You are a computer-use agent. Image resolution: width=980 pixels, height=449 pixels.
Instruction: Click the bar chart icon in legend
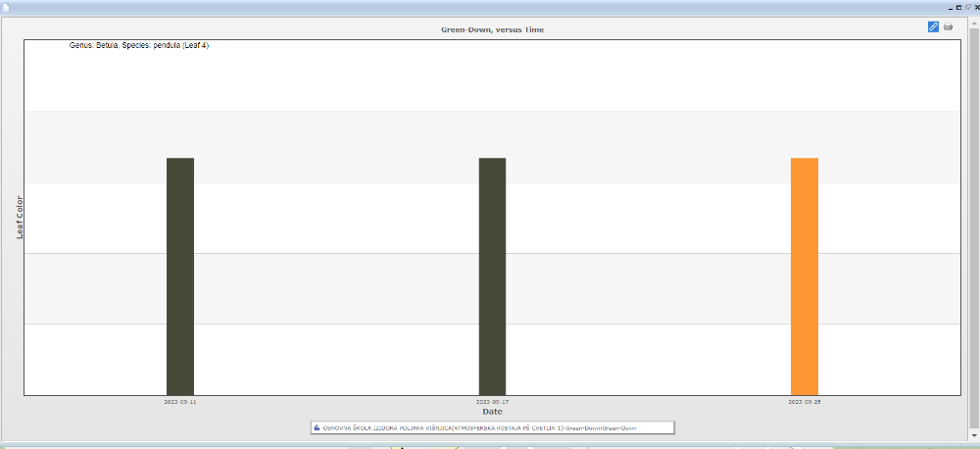coord(317,427)
